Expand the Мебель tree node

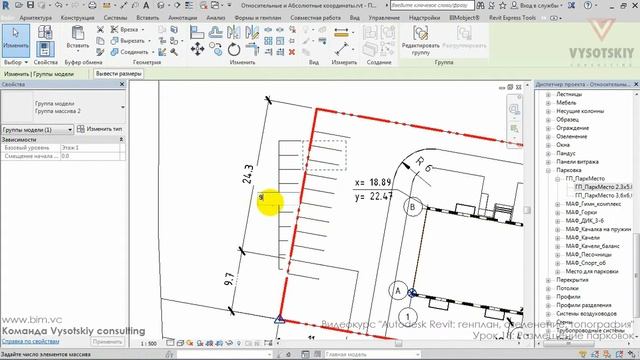click(549, 103)
